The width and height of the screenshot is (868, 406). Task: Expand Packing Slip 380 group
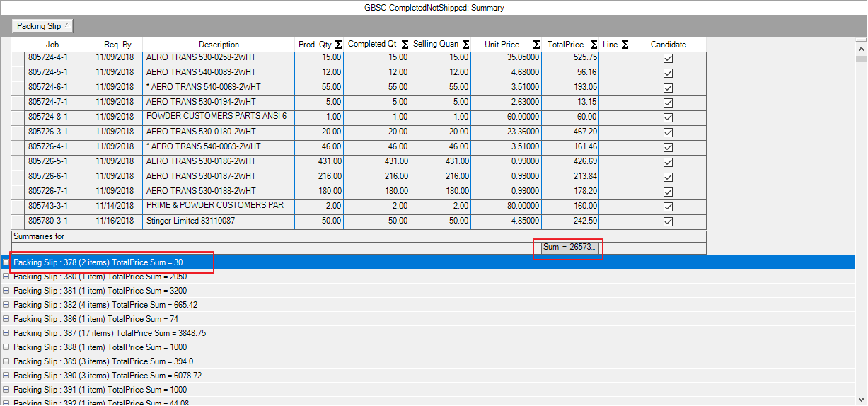6,277
